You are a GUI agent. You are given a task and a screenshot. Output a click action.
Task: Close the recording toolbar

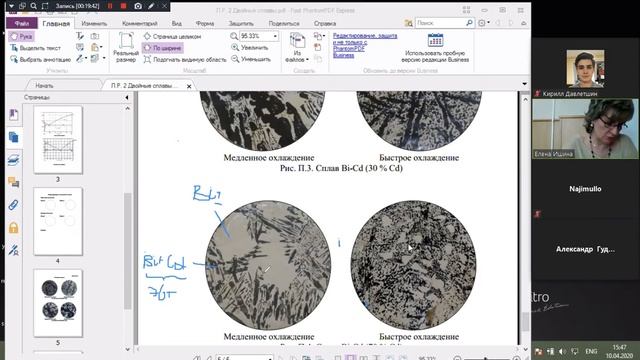pyautogui.click(x=164, y=6)
